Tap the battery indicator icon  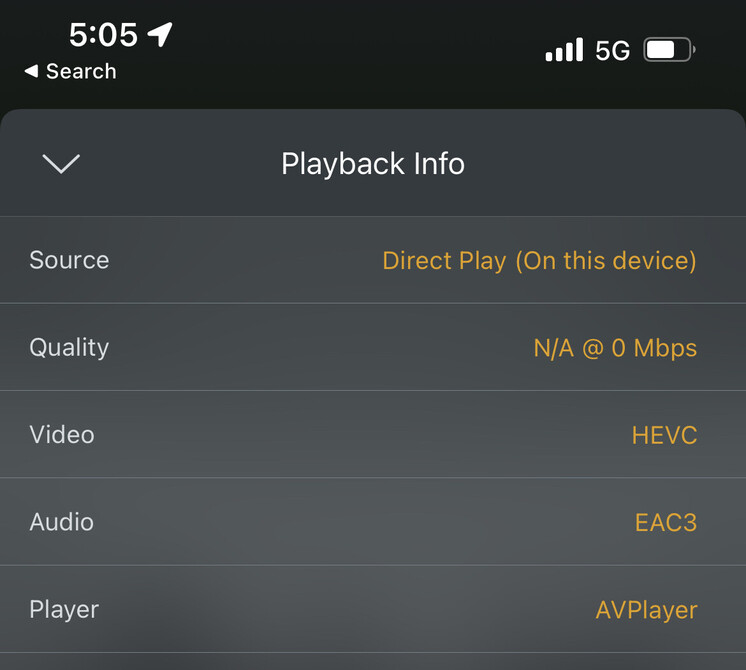668,50
